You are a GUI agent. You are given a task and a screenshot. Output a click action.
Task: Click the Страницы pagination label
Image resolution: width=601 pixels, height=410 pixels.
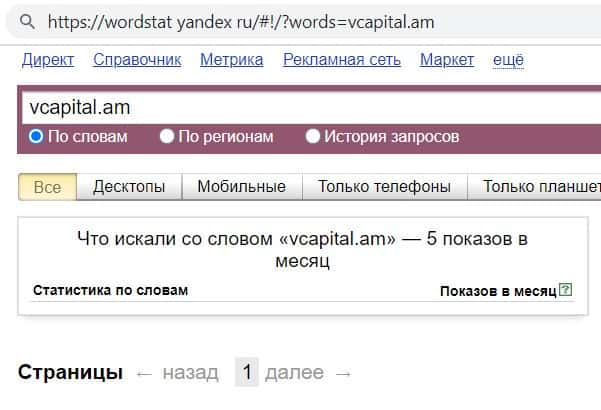click(70, 372)
